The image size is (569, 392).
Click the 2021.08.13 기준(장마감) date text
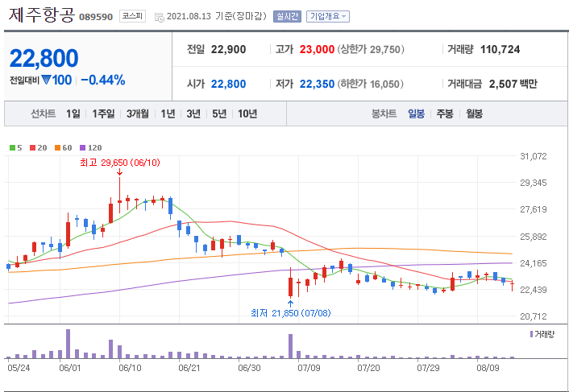pyautogui.click(x=216, y=16)
